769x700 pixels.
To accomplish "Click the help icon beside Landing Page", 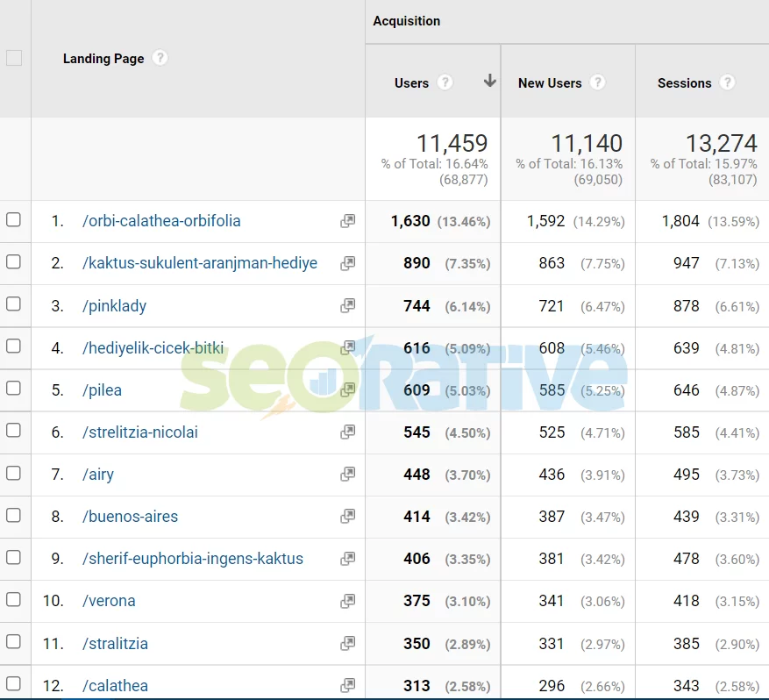I will (x=160, y=58).
